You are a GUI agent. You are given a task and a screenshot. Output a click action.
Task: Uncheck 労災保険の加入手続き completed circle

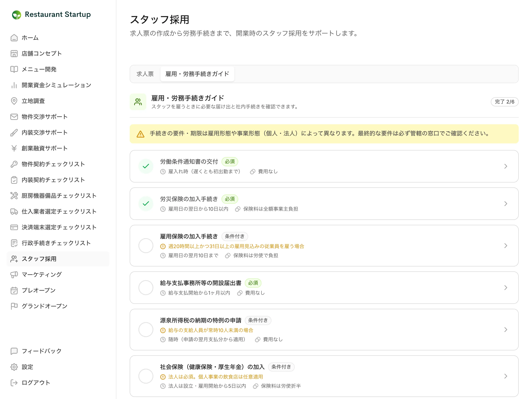(x=146, y=204)
